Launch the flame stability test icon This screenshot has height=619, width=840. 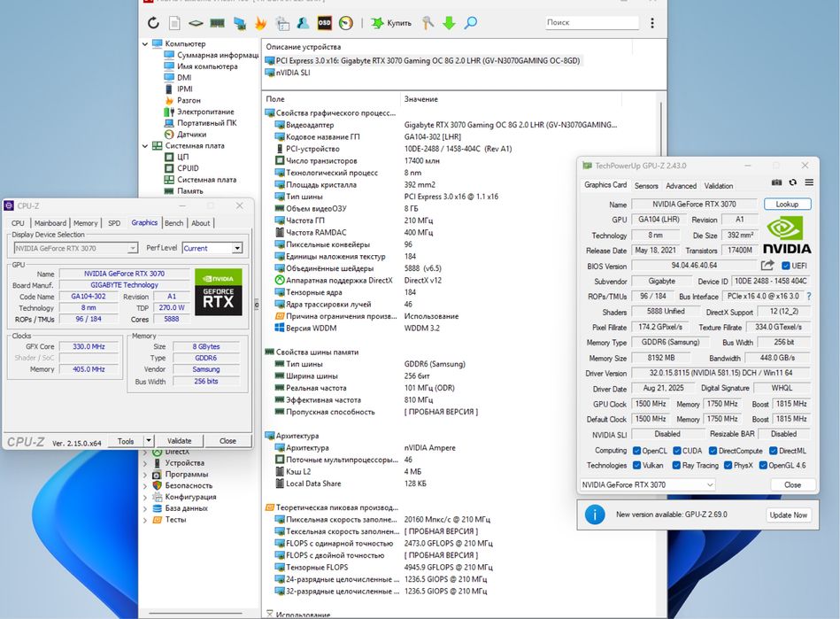(260, 23)
